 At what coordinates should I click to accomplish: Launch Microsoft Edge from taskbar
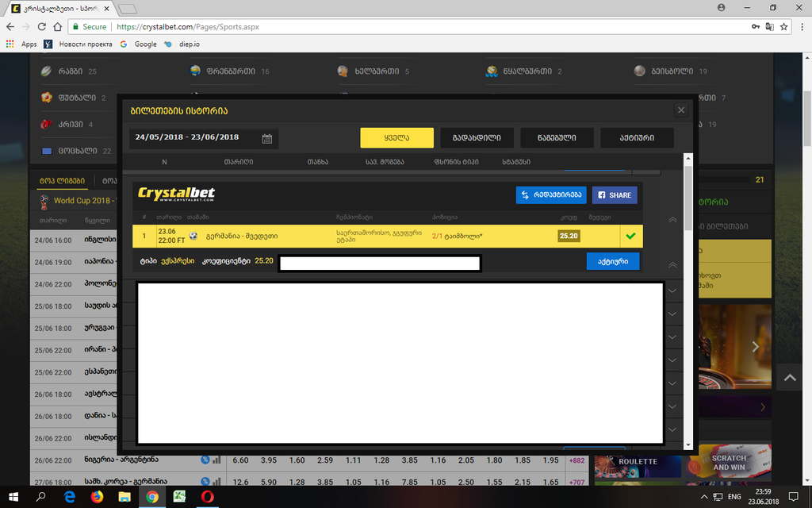69,497
